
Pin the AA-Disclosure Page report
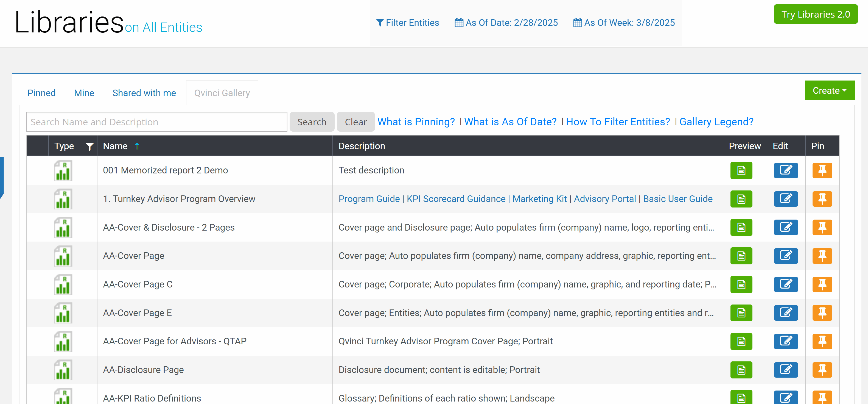(x=822, y=370)
